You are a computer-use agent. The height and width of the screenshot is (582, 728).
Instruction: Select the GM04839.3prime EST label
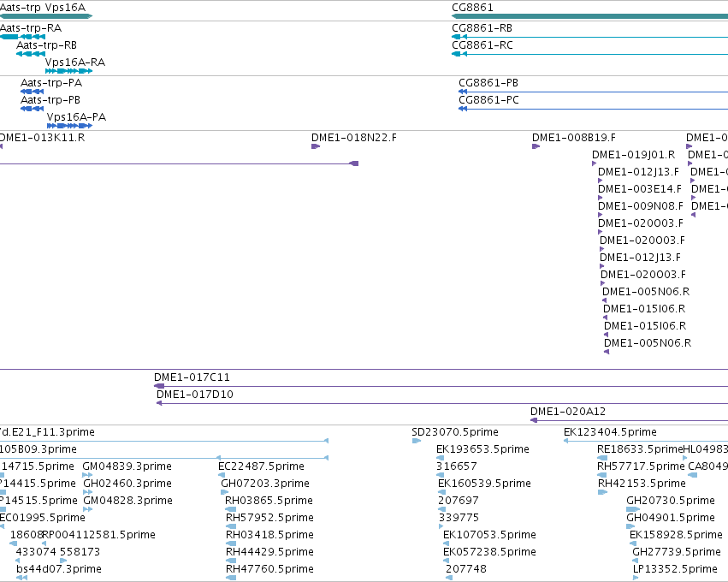pos(127,466)
